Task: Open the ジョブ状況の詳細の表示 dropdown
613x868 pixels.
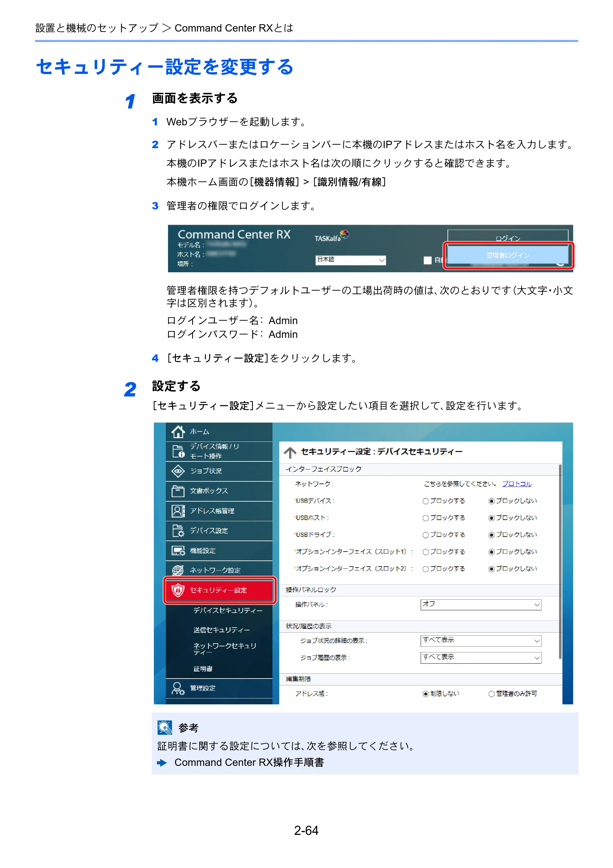Action: [x=481, y=641]
